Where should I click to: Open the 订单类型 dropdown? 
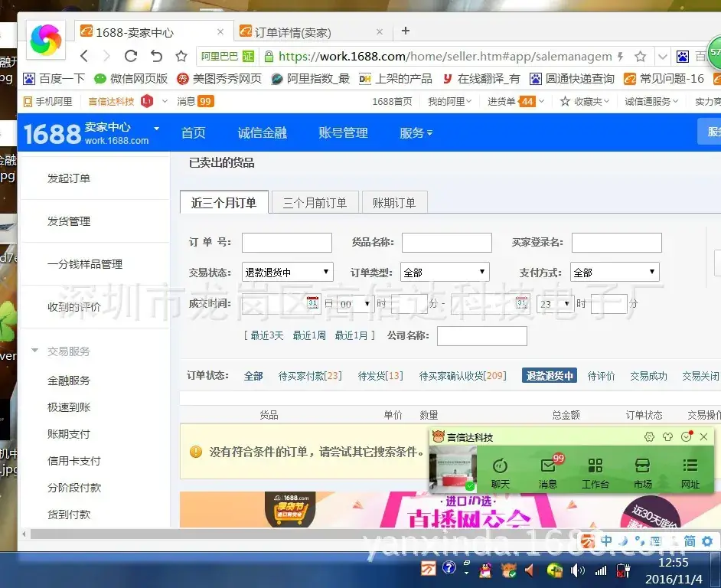tap(445, 272)
